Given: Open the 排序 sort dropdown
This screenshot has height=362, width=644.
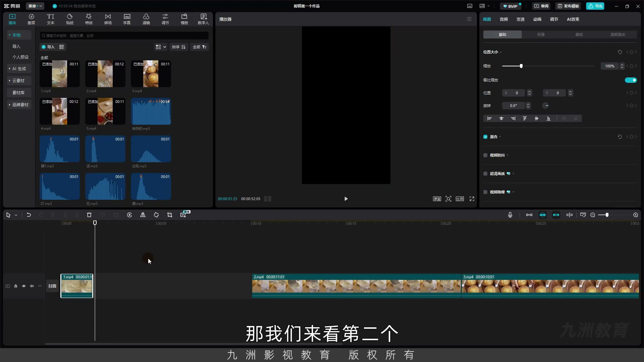Looking at the screenshot, I should pyautogui.click(x=178, y=47).
